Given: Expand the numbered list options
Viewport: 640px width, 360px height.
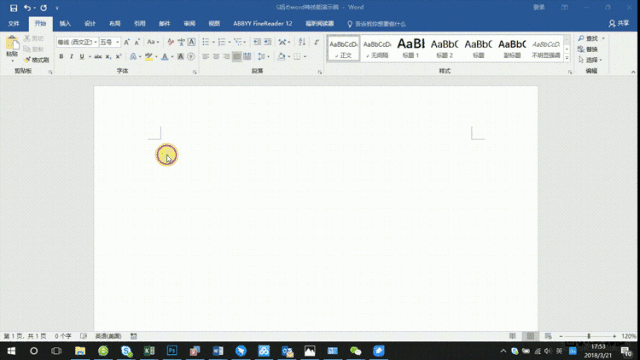Looking at the screenshot, I should [x=229, y=42].
